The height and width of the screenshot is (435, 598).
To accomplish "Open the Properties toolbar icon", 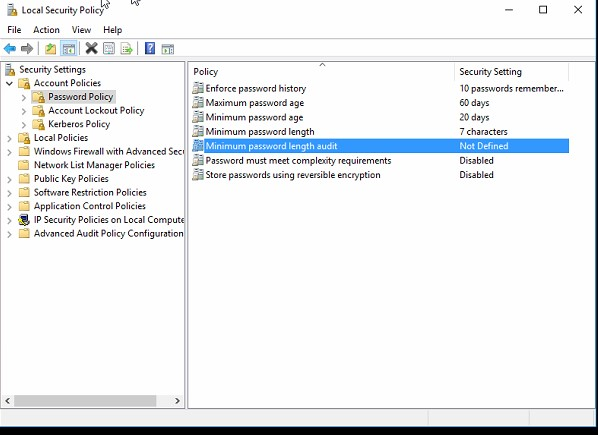I will coord(109,49).
